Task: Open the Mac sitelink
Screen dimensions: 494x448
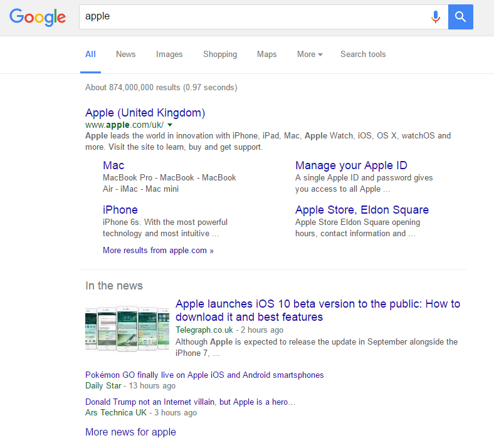Action: [x=113, y=165]
